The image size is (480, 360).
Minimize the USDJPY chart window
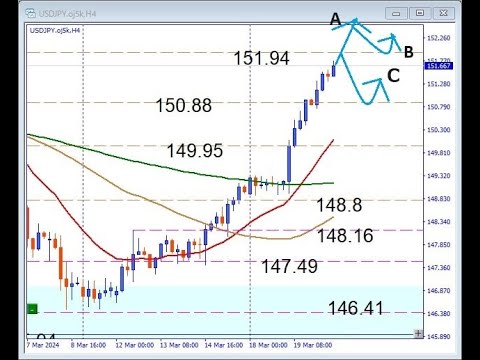tap(396, 14)
